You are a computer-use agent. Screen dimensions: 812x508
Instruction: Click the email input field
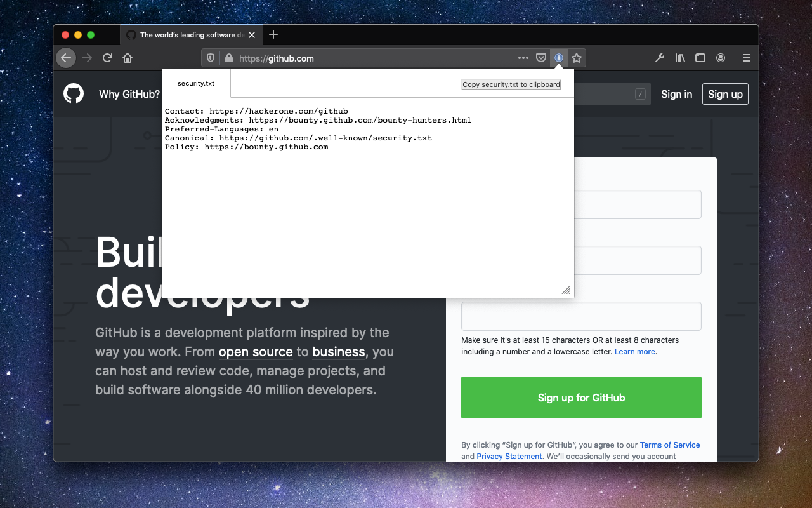(638, 260)
